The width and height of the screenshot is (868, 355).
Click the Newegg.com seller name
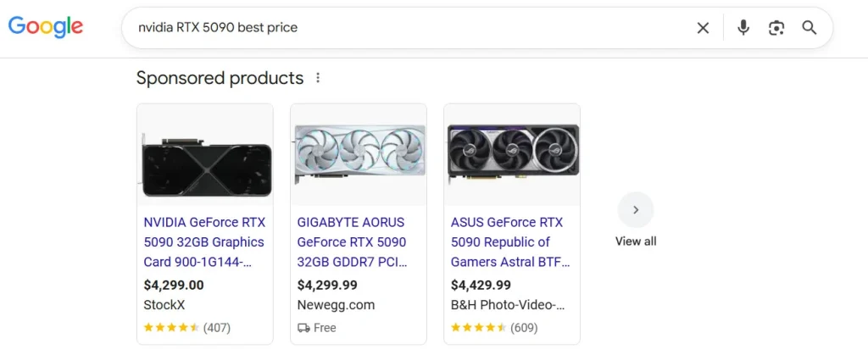coord(336,305)
